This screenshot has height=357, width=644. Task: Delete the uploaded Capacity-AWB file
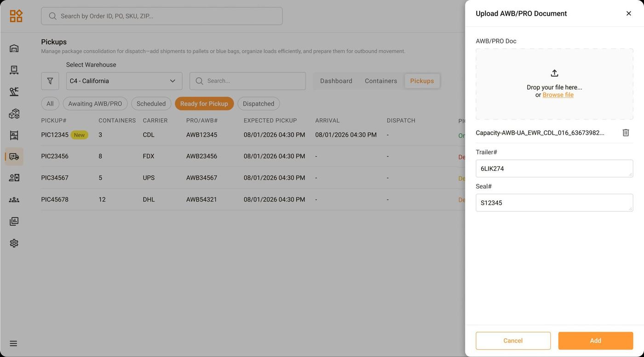(x=626, y=133)
